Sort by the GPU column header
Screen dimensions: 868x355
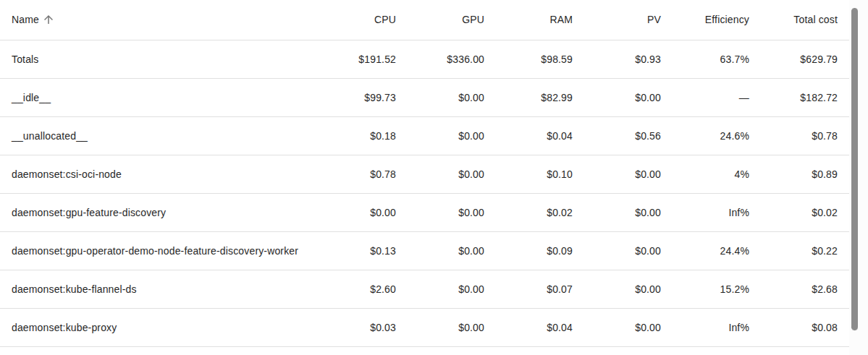coord(473,20)
